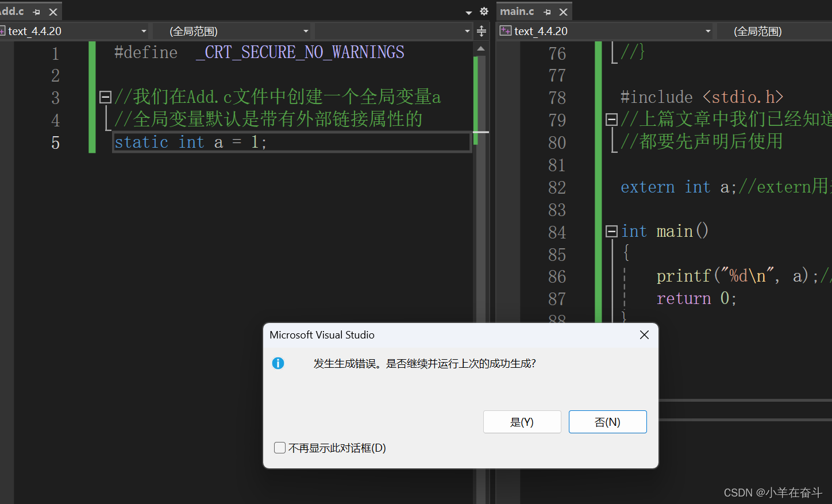Screen dimensions: 832x504
Task: Click the blue information icon in the dialog
Action: tap(278, 363)
